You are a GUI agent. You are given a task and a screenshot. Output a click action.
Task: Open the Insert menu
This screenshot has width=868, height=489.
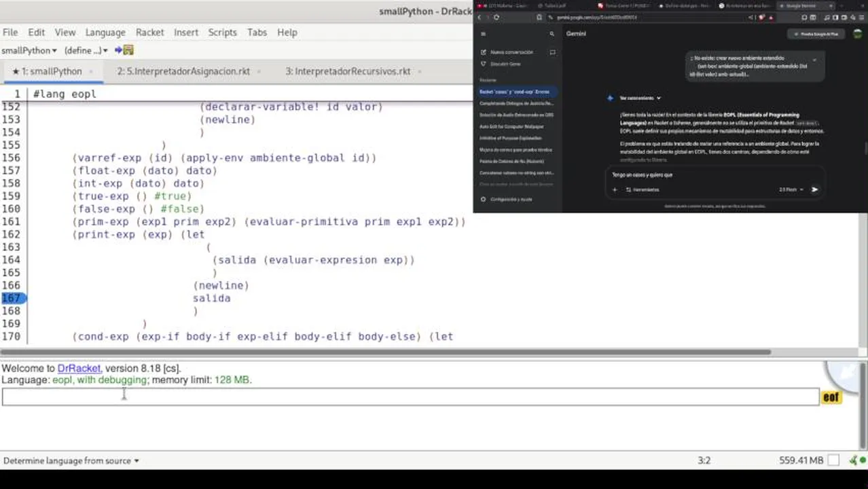186,32
